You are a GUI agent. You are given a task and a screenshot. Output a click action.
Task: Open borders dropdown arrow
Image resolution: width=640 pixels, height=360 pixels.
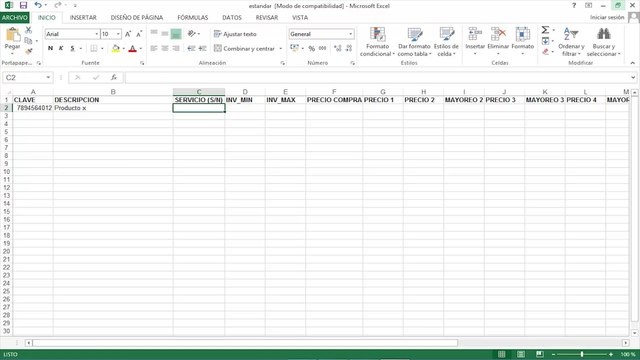click(102, 49)
